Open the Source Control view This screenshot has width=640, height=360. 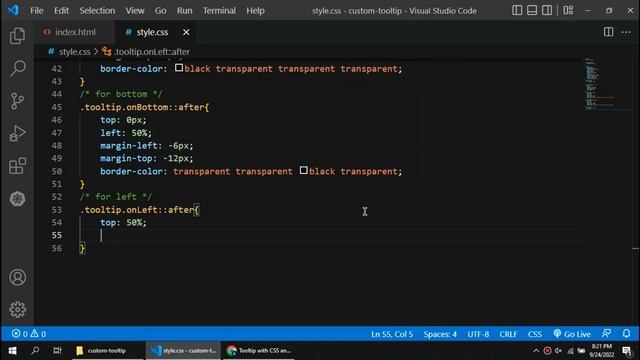click(17, 101)
